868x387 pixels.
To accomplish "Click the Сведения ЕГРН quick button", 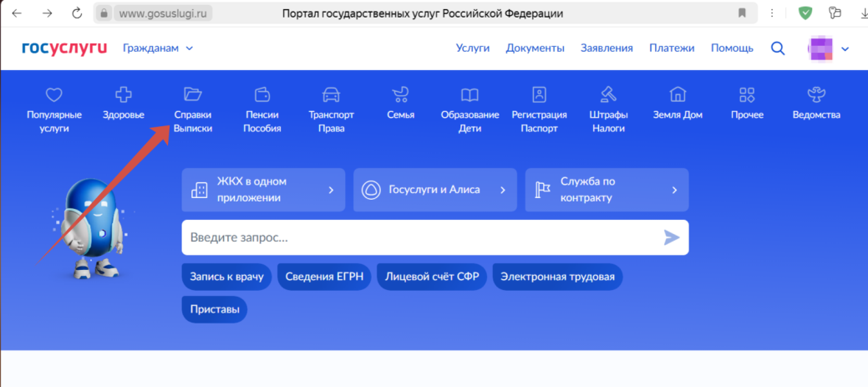I will [x=324, y=278].
